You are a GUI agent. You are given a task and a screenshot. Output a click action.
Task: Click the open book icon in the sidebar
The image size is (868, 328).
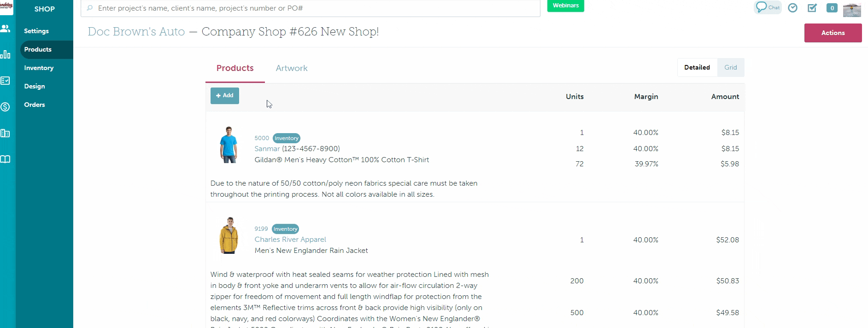[x=6, y=159]
